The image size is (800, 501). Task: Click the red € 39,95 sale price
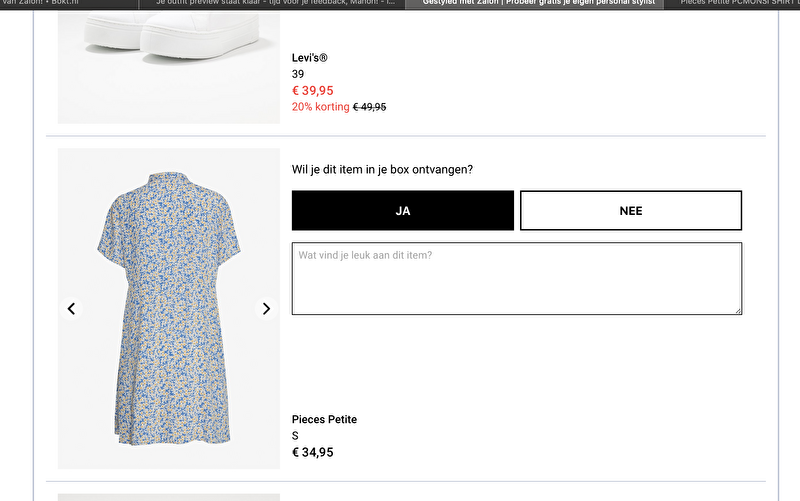point(313,90)
